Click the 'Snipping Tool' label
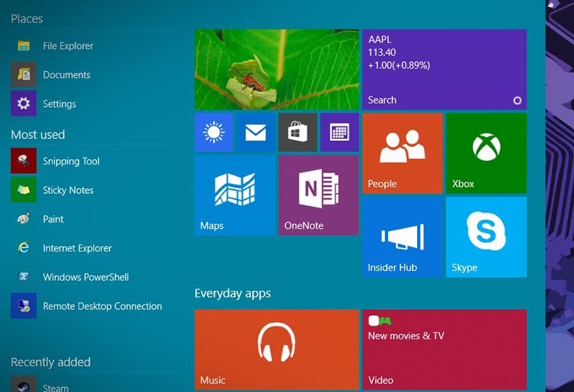574x392 pixels. (71, 161)
